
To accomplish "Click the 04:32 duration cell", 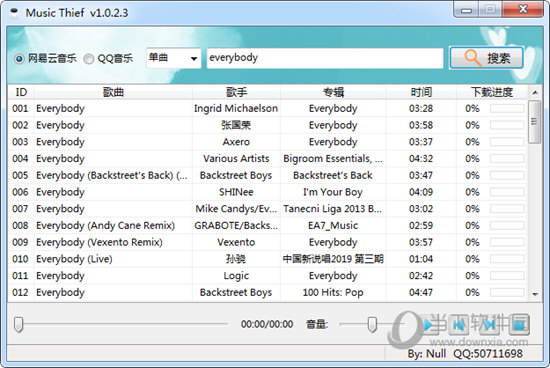I will tap(421, 159).
